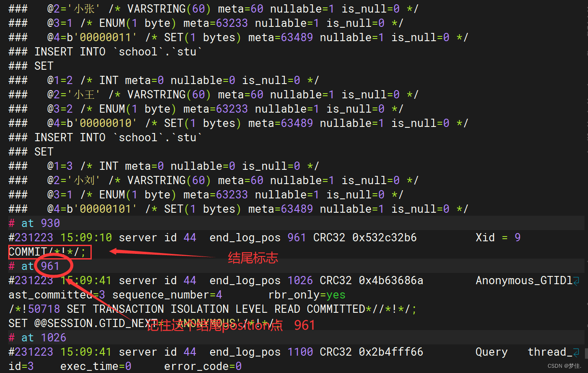Select the SET TRANSACTION ISOLATION LEVEL line

click(212, 309)
